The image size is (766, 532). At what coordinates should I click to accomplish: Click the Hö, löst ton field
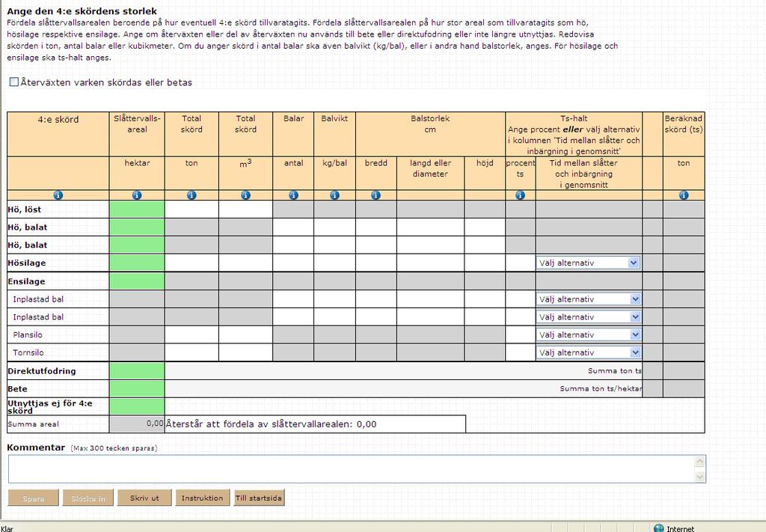pos(191,209)
